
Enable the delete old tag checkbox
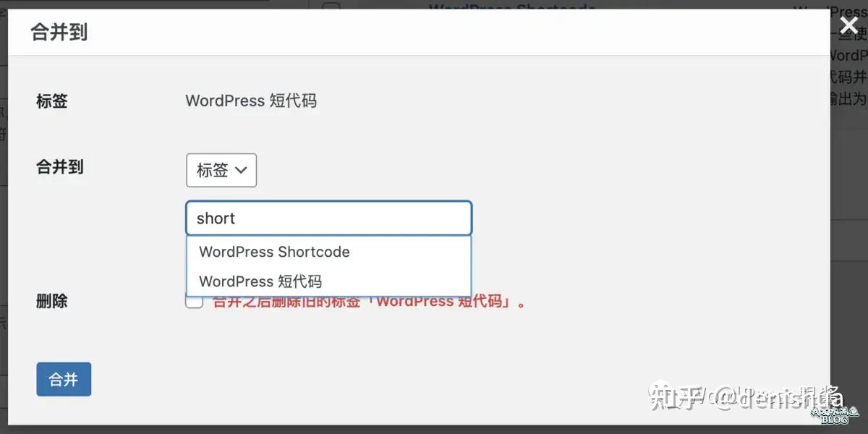[x=194, y=300]
